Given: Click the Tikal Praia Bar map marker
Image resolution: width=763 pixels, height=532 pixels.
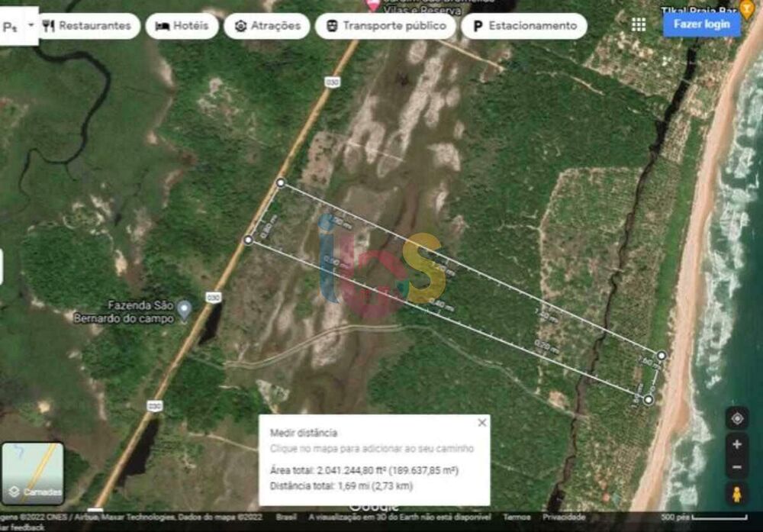Looking at the screenshot, I should 747,8.
